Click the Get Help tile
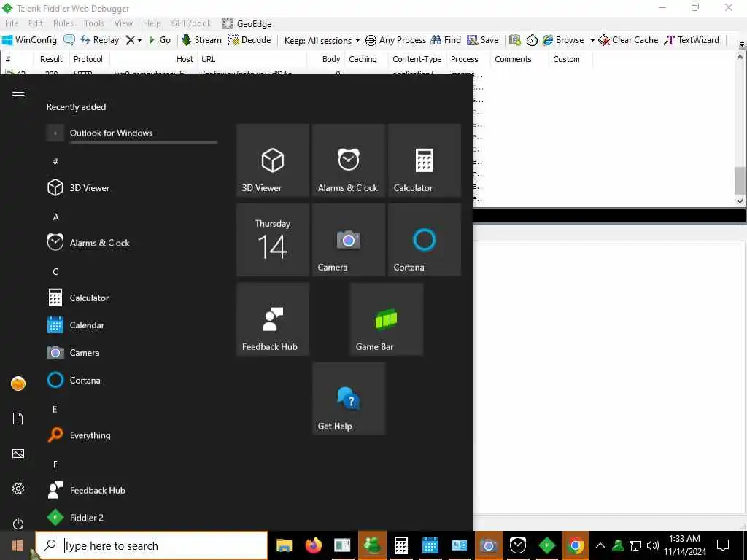This screenshot has width=747, height=560. 349,399
